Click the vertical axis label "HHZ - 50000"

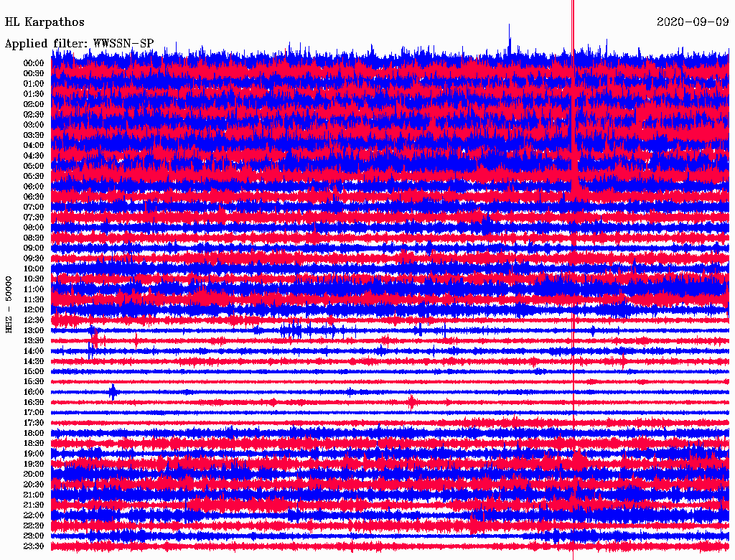point(9,305)
